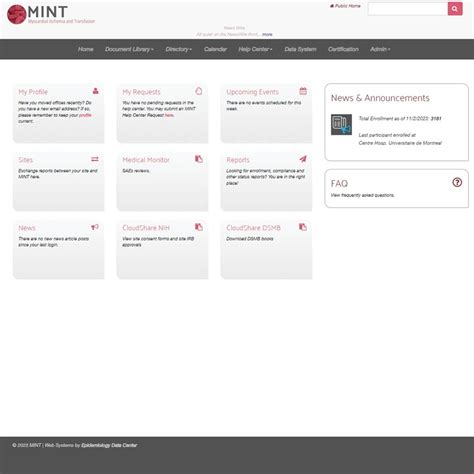Click the CloudShare DSMB documents icon

(303, 227)
